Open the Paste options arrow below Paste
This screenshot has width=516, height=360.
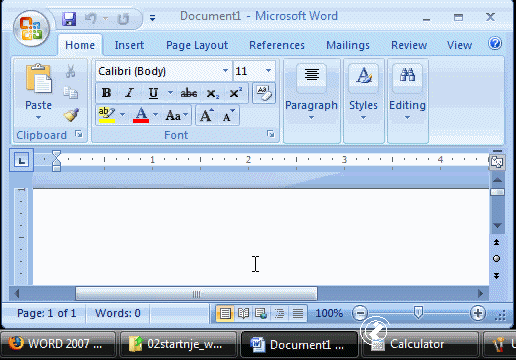click(x=38, y=117)
